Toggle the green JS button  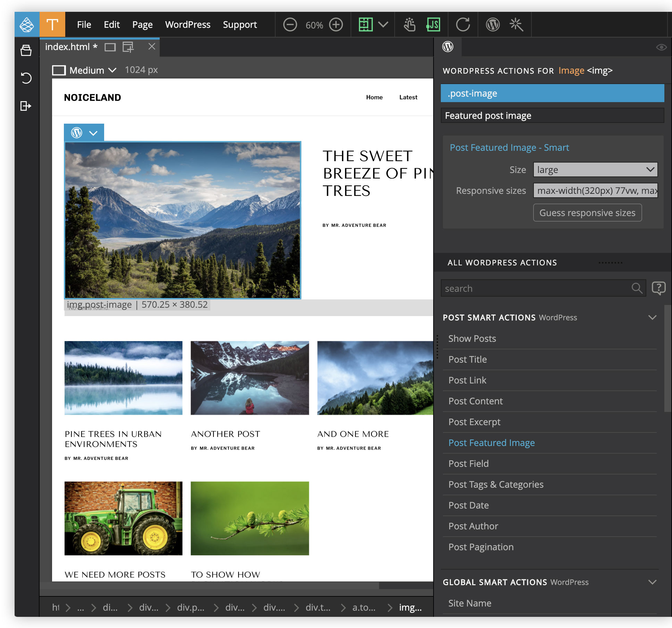click(x=433, y=25)
